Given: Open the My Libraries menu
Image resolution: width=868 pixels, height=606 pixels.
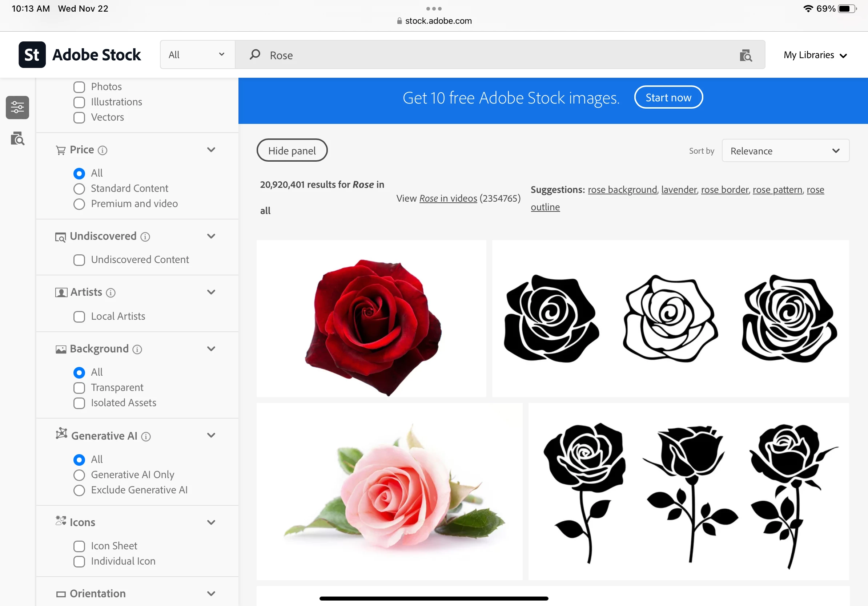Looking at the screenshot, I should pos(815,55).
